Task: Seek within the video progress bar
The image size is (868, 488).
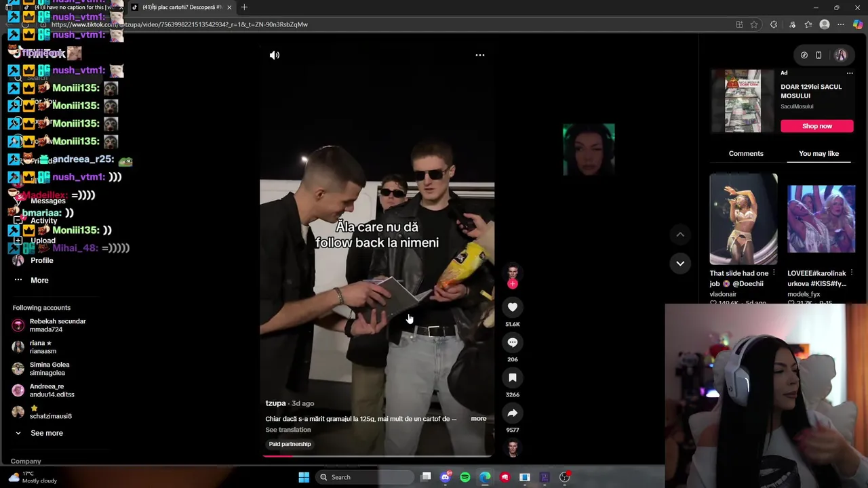Action: 377,455
